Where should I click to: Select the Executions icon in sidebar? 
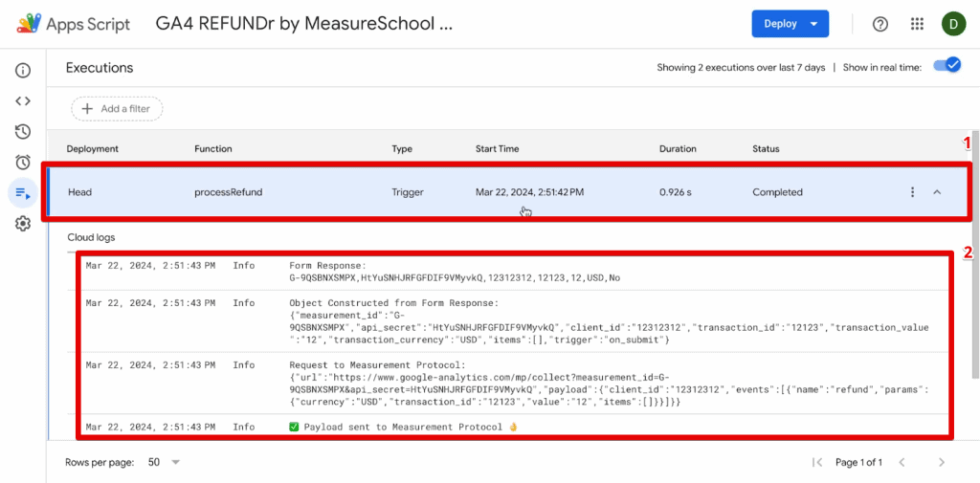point(23,192)
